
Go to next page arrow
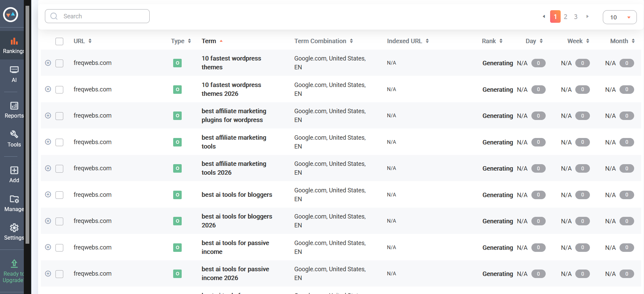[x=587, y=16]
